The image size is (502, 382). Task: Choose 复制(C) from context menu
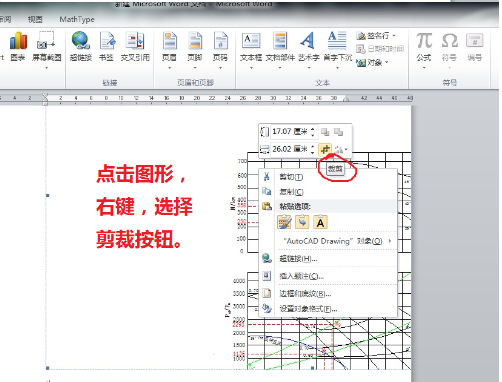pyautogui.click(x=328, y=192)
